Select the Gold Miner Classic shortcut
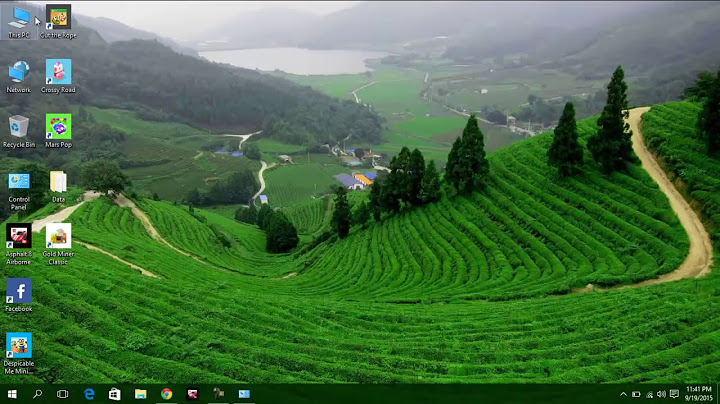 [58, 245]
